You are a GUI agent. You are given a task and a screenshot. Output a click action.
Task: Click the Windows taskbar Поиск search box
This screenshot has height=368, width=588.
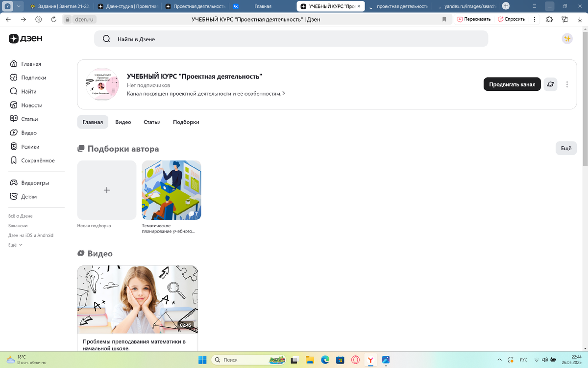click(x=248, y=360)
